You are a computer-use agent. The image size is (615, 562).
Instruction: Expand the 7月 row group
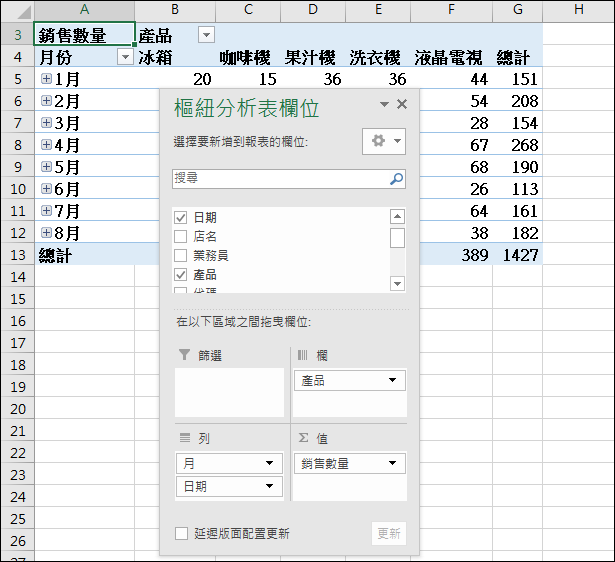(x=46, y=211)
